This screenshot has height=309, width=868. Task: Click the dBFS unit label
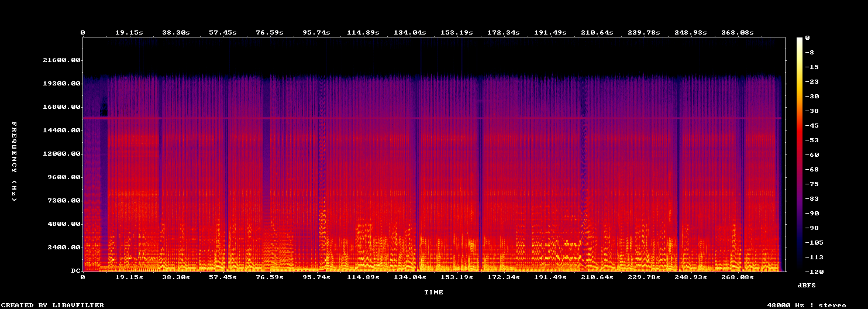807,285
